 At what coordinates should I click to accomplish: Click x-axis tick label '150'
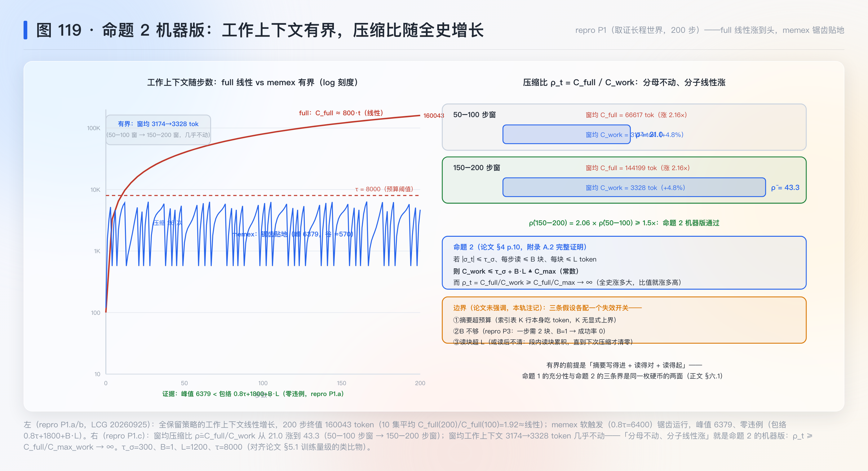tap(341, 383)
